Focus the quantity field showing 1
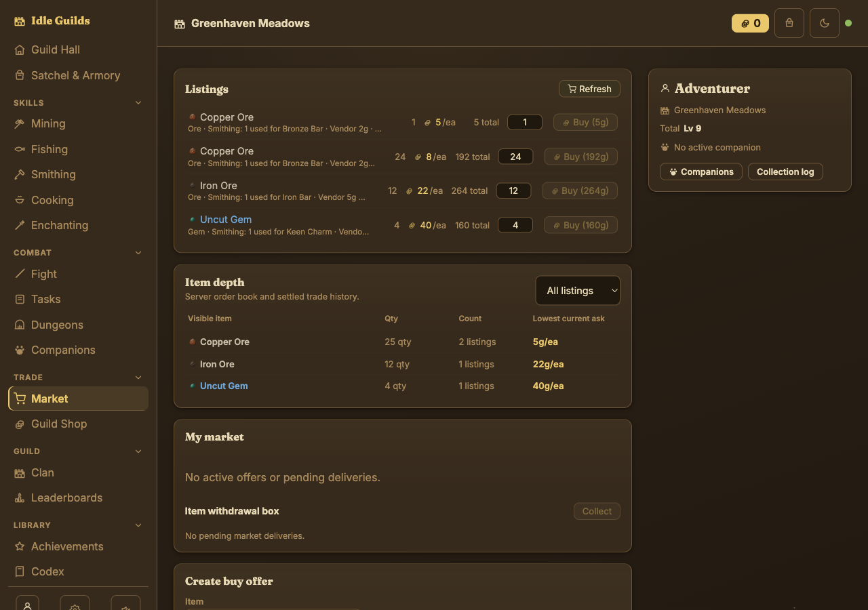This screenshot has width=868, height=610. (525, 123)
